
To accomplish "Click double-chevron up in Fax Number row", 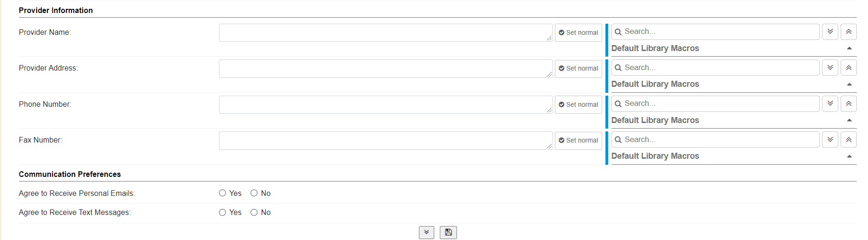I will [x=849, y=140].
